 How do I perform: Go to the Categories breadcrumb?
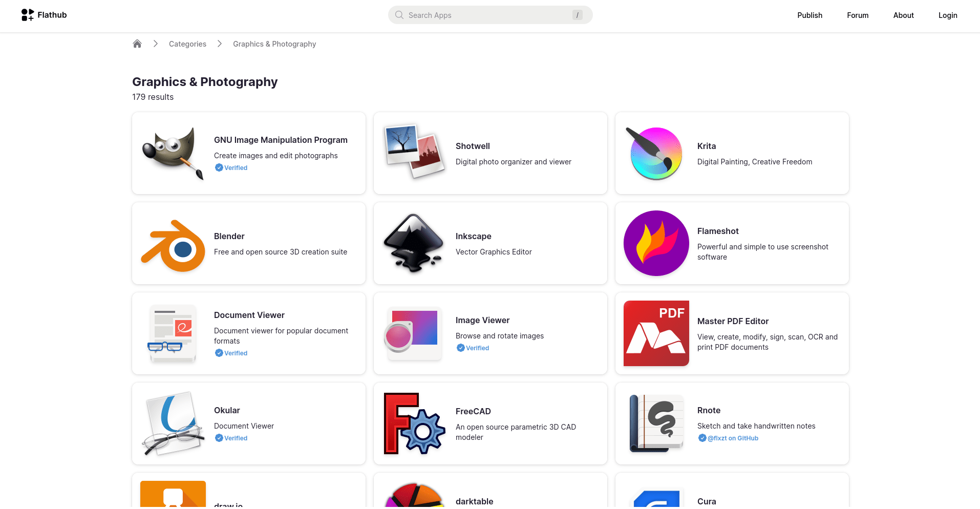[x=187, y=44]
